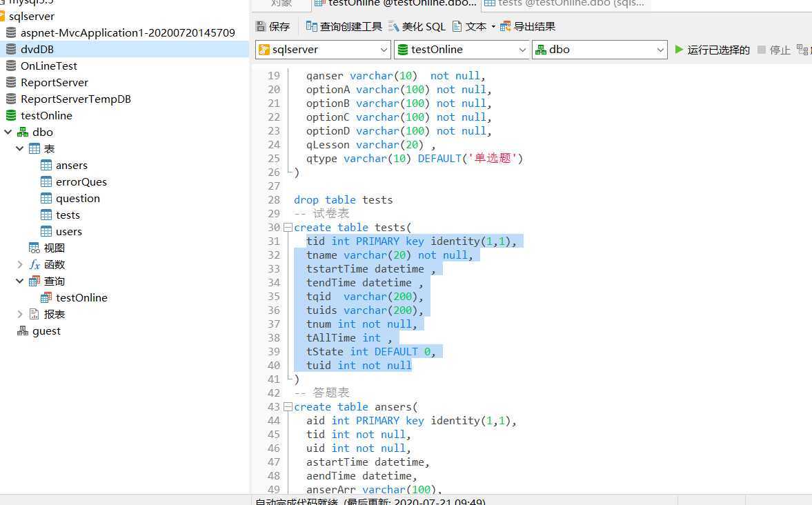Click 运行已选择的 run selected button
812x505 pixels.
(x=712, y=50)
